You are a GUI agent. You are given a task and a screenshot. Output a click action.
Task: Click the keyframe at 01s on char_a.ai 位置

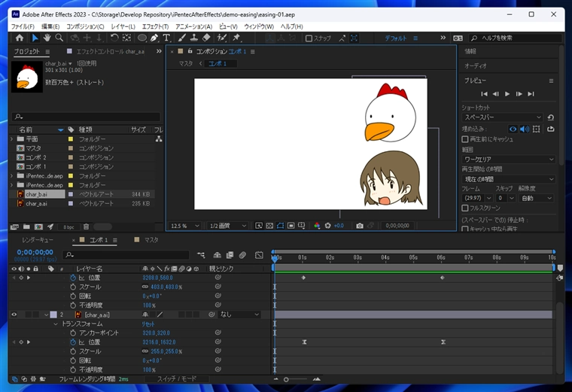point(304,342)
